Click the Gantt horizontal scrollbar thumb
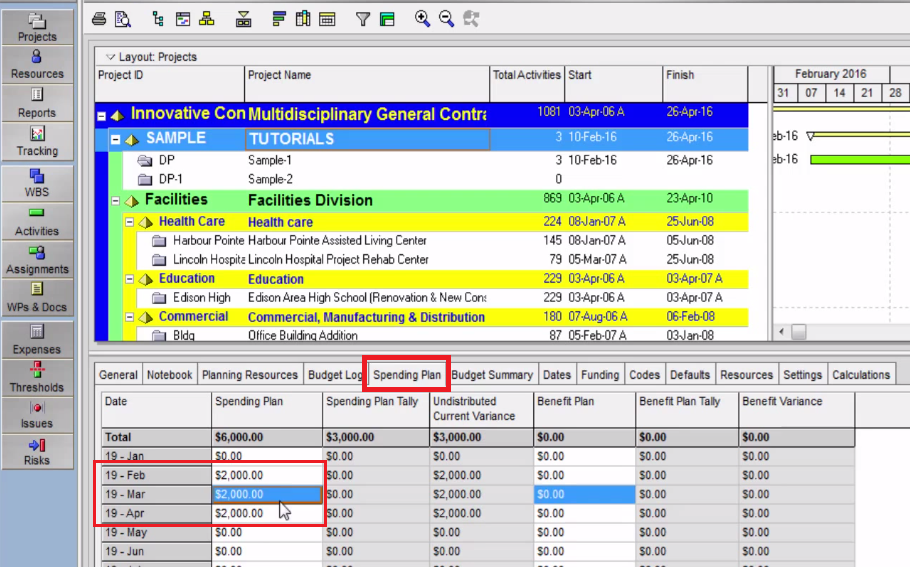The image size is (914, 567). click(x=799, y=332)
